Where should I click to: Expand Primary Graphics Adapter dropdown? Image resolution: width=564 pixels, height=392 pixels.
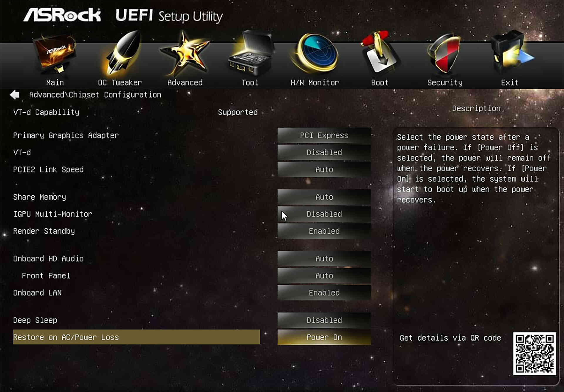[324, 136]
